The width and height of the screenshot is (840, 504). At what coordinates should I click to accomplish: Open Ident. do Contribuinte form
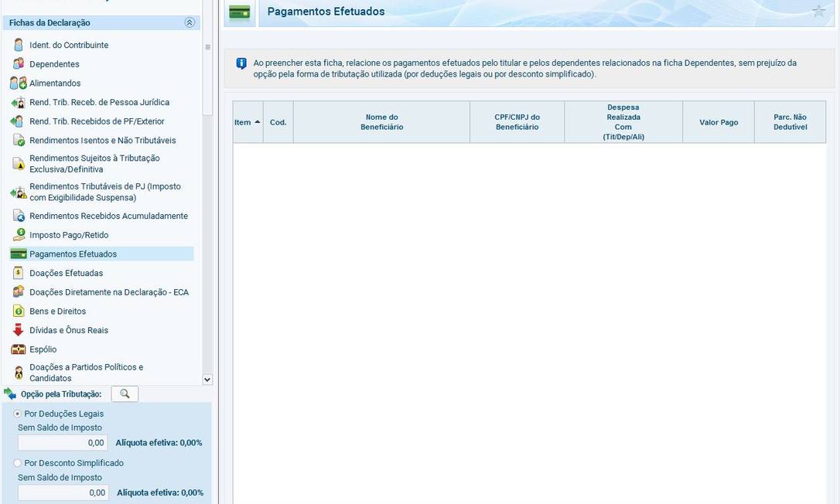point(69,45)
